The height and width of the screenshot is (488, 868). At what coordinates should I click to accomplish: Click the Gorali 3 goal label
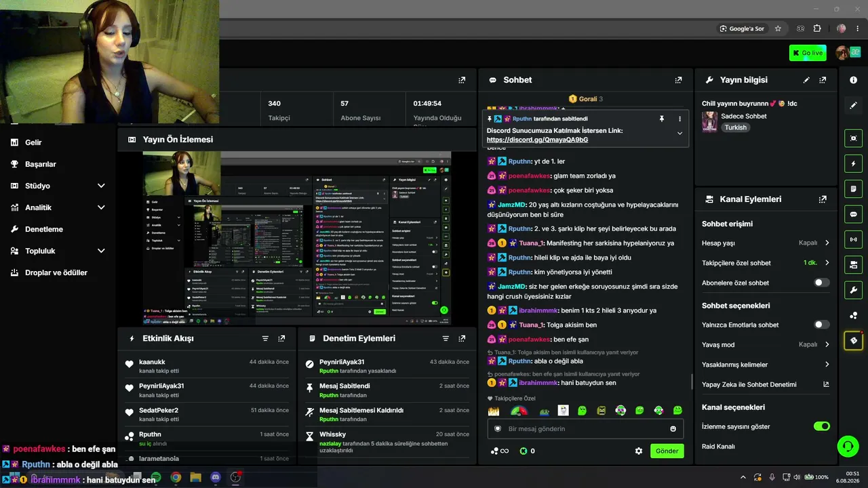pyautogui.click(x=586, y=99)
